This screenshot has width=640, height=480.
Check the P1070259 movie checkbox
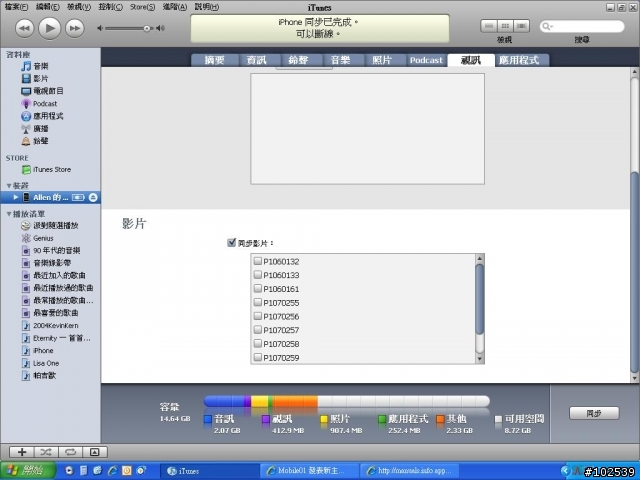pos(258,358)
